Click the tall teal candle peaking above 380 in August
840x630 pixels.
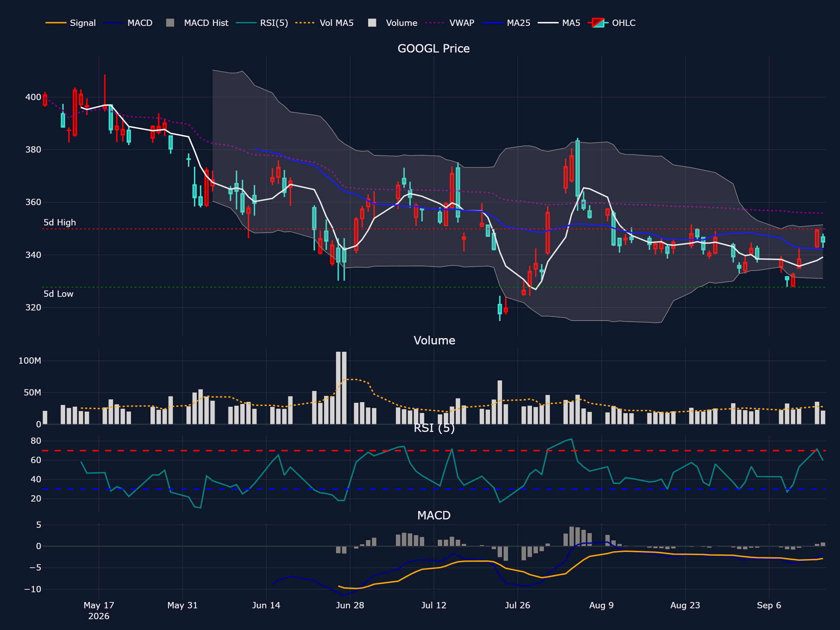[x=577, y=169]
